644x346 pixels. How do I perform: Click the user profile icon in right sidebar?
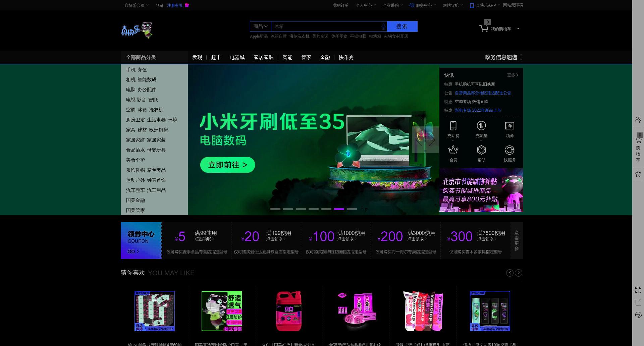(638, 120)
